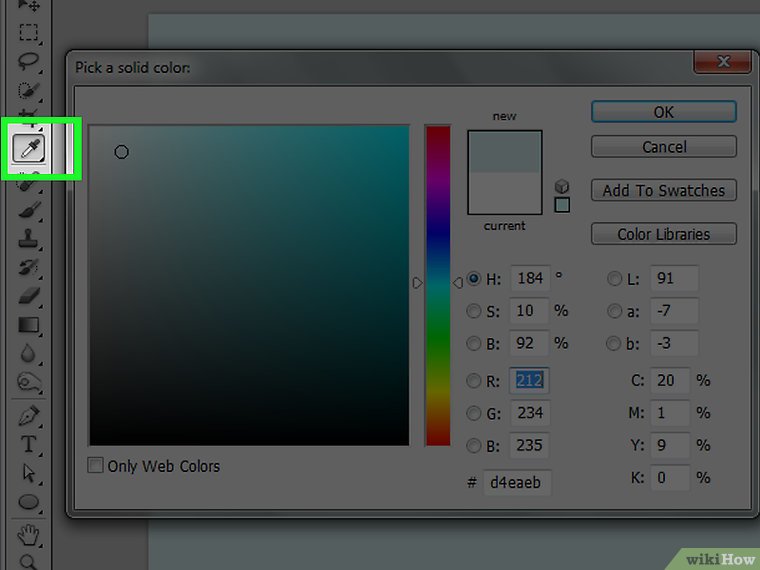The image size is (760, 570).
Task: Select the Rectangular Marquee tool
Action: [x=28, y=33]
